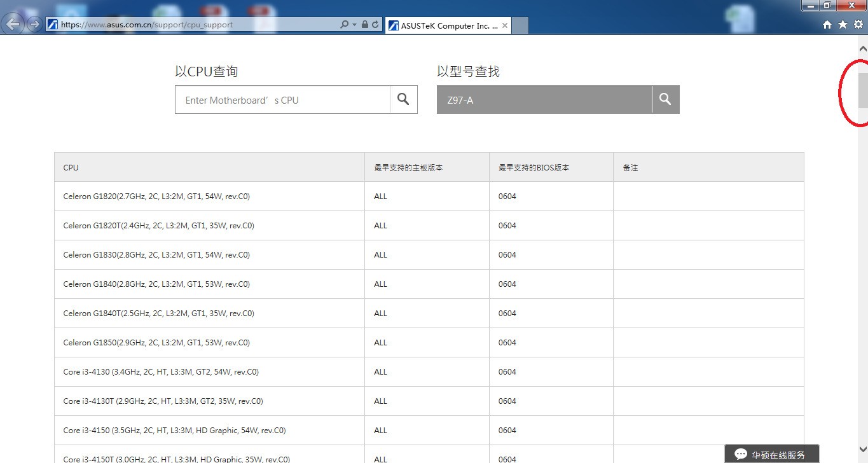
Task: Click the 以型号查找 heading
Action: [x=468, y=71]
